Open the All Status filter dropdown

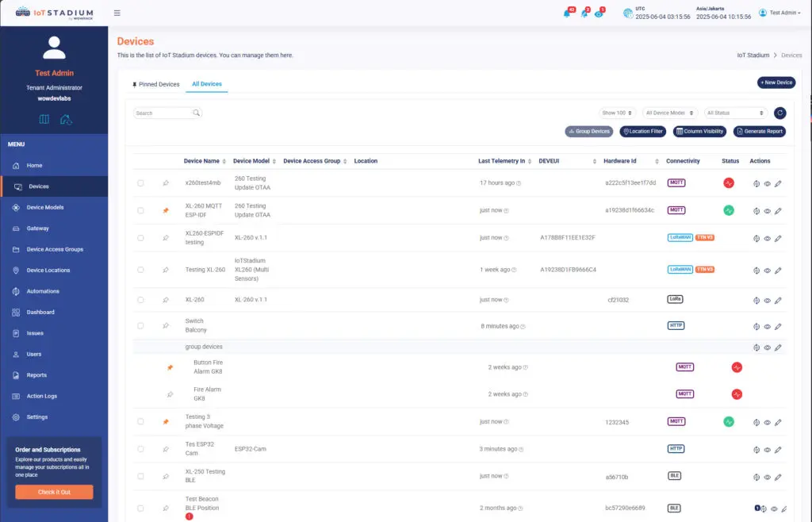tap(735, 113)
